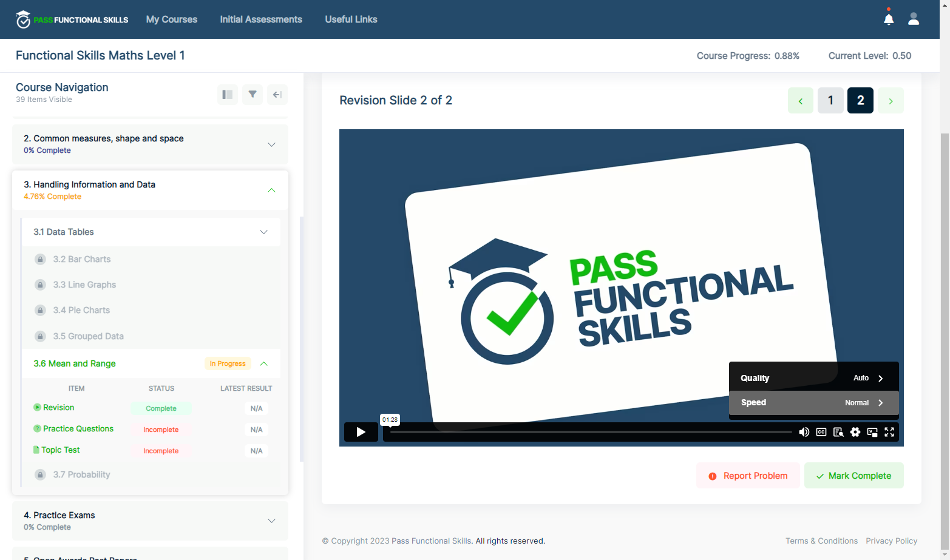The height and width of the screenshot is (560, 950).
Task: Click the lock icon beside 3.5 Grouped Data
Action: tap(41, 336)
